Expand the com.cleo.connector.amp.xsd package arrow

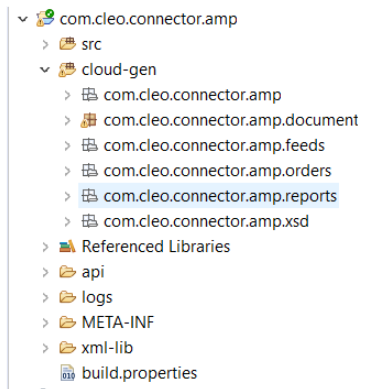[x=68, y=222]
